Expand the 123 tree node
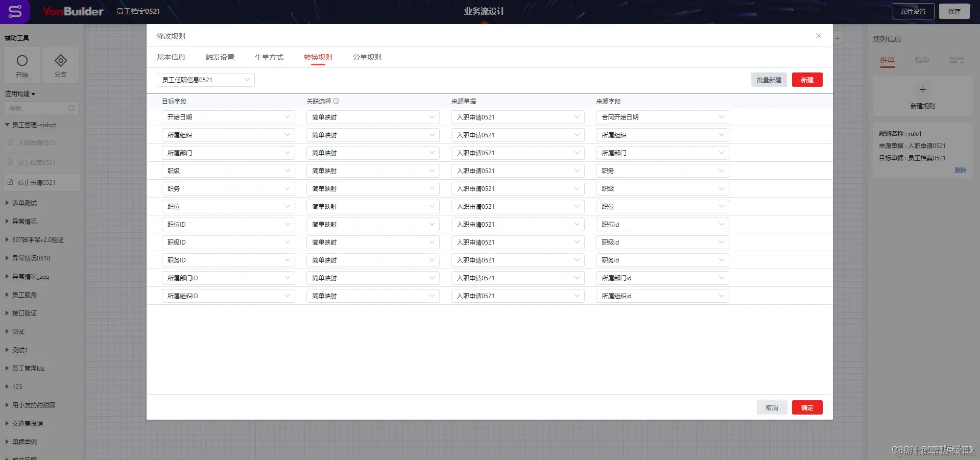The height and width of the screenshot is (460, 980). pyautogui.click(x=7, y=386)
